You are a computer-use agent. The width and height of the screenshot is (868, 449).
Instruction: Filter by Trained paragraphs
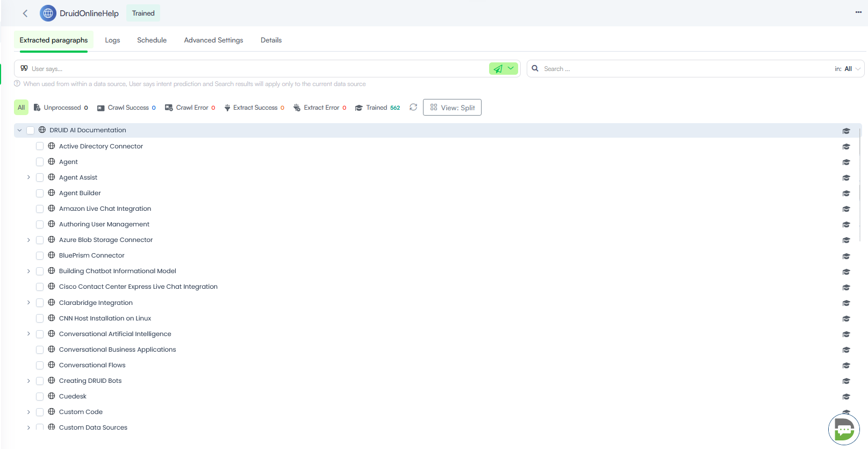pos(378,108)
